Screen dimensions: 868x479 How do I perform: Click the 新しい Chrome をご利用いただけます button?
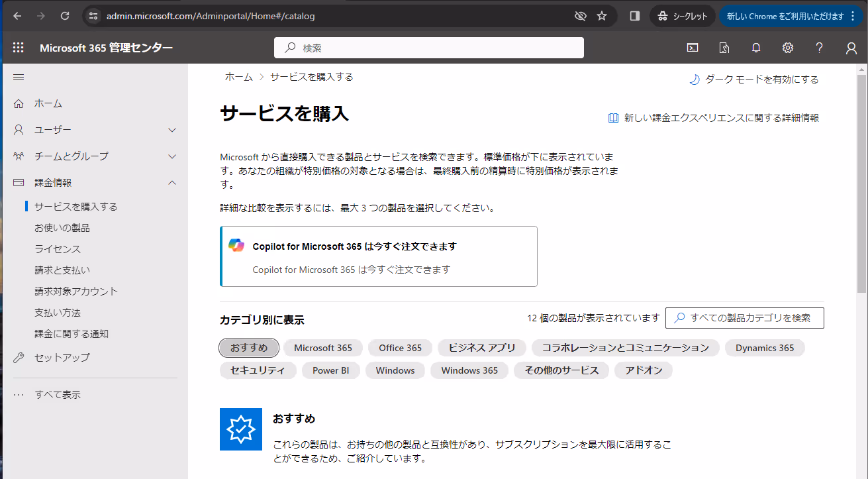click(791, 16)
